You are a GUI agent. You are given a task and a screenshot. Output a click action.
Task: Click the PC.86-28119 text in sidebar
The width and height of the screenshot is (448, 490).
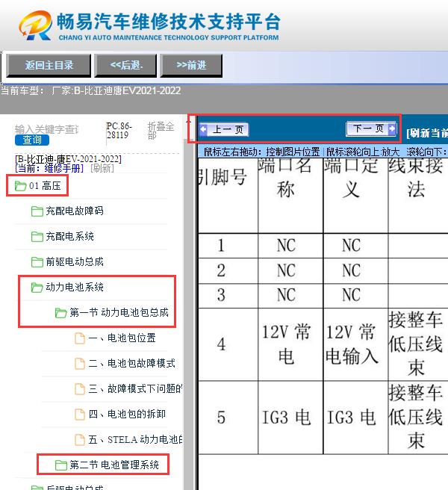119,131
